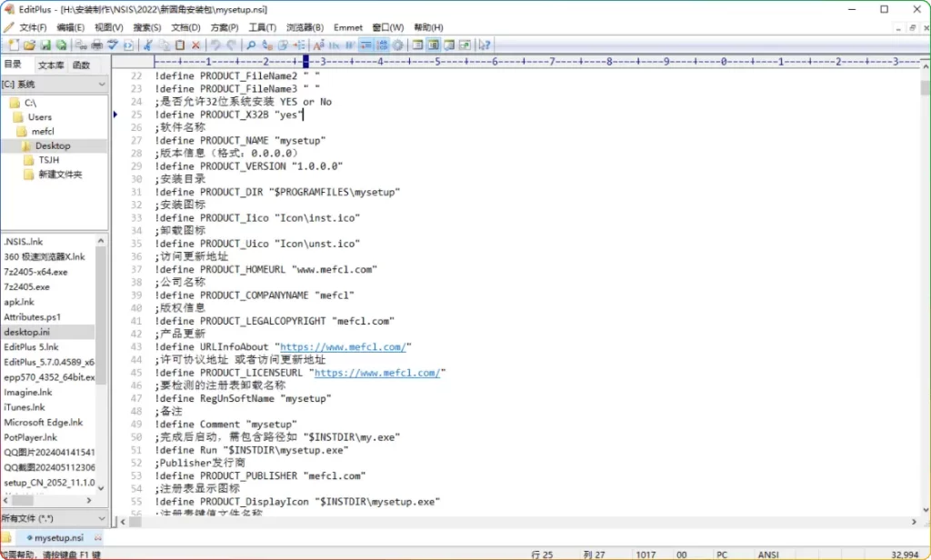Screen dimensions: 931x560
Task: Open the 搜索(S) menu
Action: point(146,27)
